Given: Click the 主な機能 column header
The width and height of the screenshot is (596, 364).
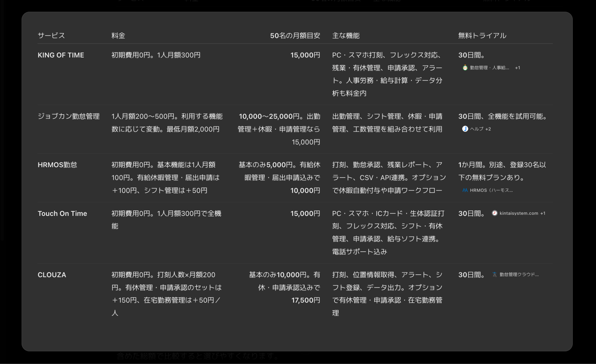Looking at the screenshot, I should (346, 35).
